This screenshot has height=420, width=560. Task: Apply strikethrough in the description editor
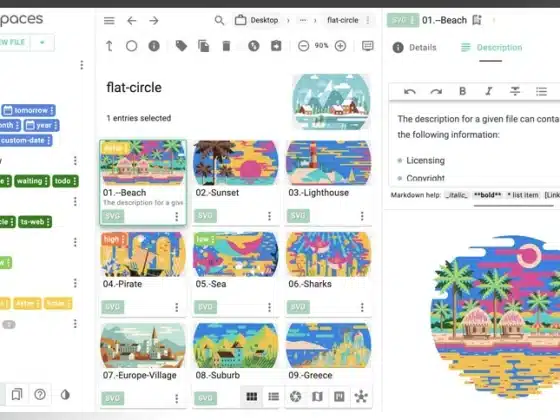[515, 91]
